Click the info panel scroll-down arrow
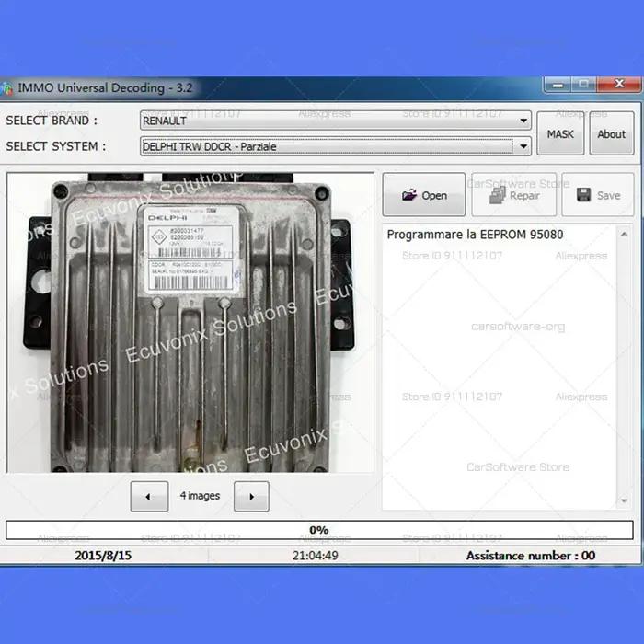This screenshot has height=644, width=644. coord(624,500)
